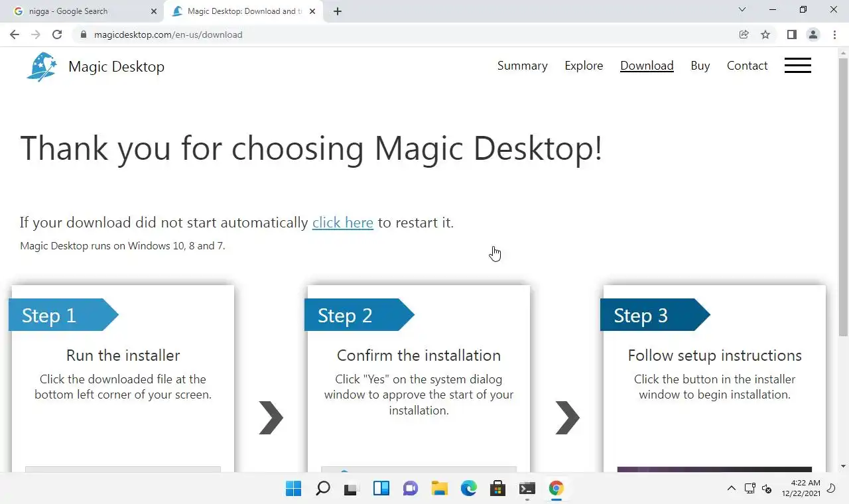The width and height of the screenshot is (849, 504).
Task: Open the Buy nav item
Action: 700,66
